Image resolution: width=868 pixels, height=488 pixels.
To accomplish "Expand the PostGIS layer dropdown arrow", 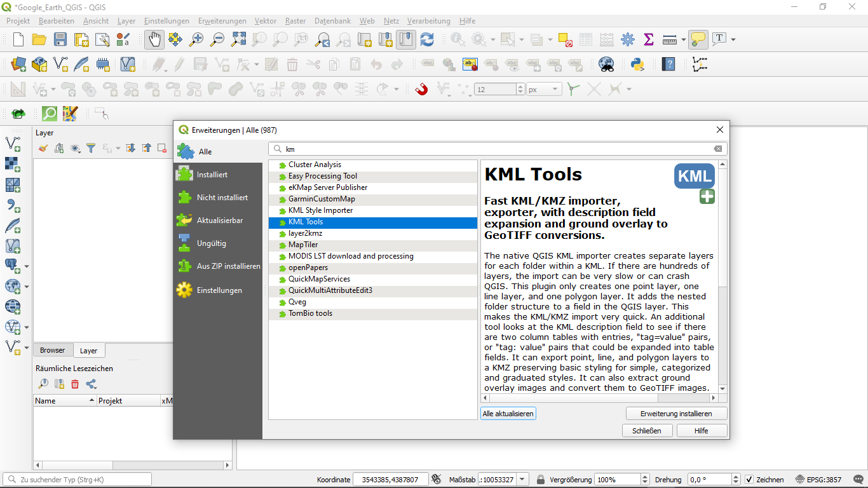I will [x=27, y=266].
